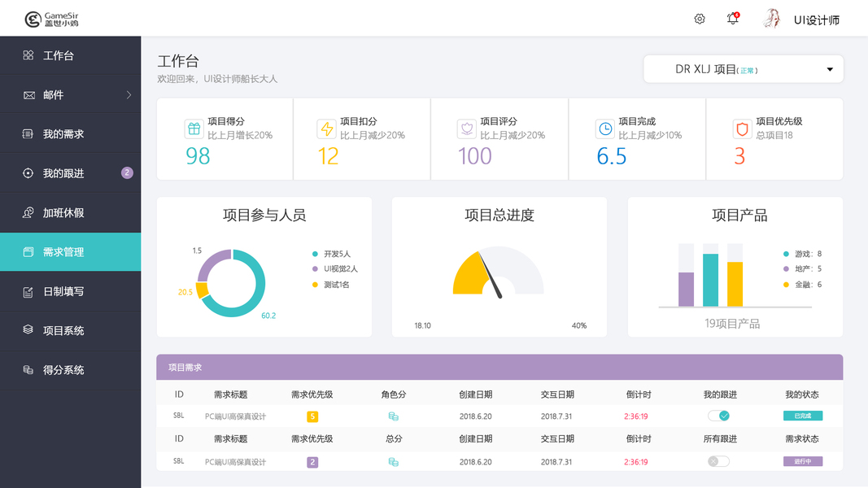Select 需求管理 menu item
Viewport: 868px width, 488px height.
tap(70, 252)
